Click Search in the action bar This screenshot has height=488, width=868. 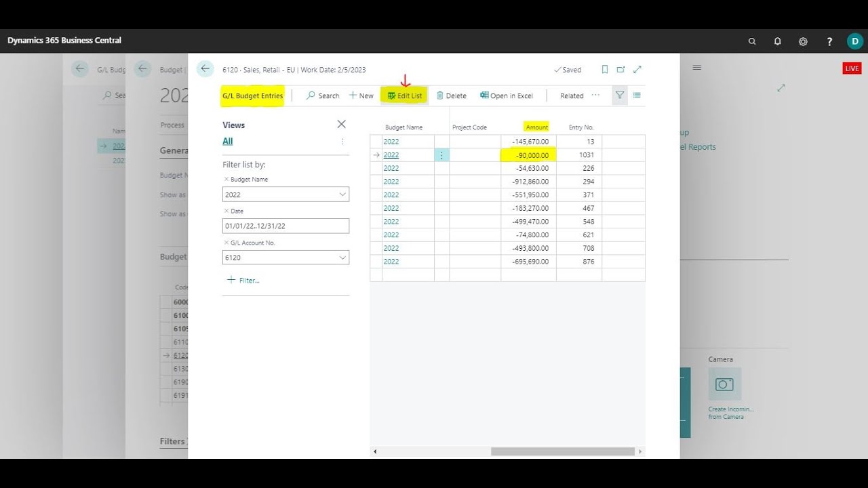tap(323, 96)
